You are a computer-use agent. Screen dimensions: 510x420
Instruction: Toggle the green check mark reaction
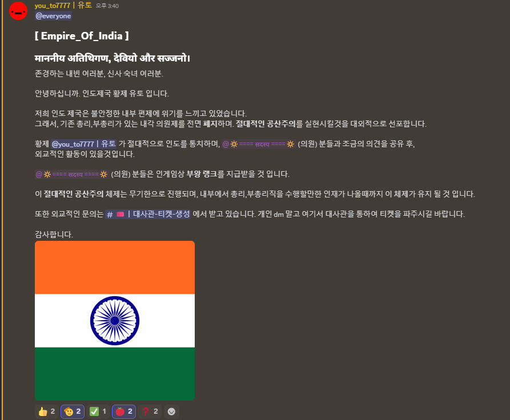click(98, 411)
